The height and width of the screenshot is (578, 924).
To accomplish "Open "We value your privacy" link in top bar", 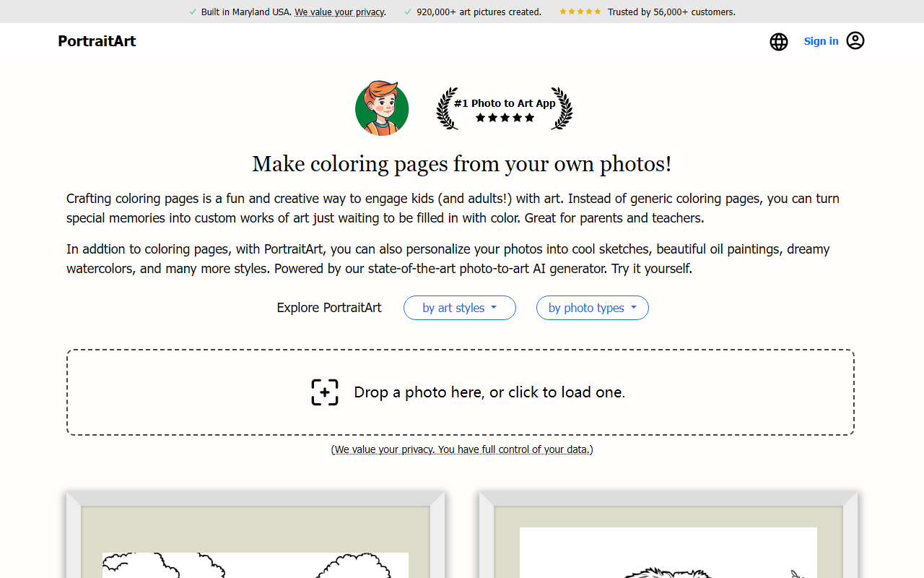I will click(339, 12).
